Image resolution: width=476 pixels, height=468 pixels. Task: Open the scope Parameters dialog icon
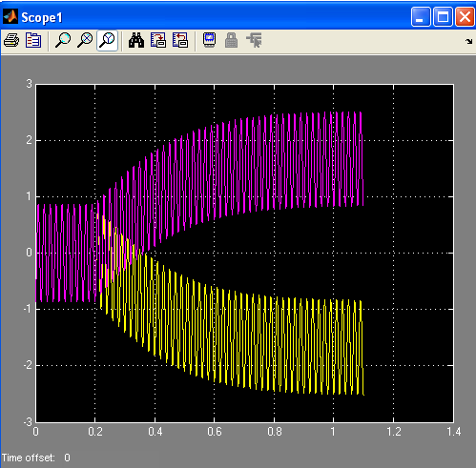(33, 40)
